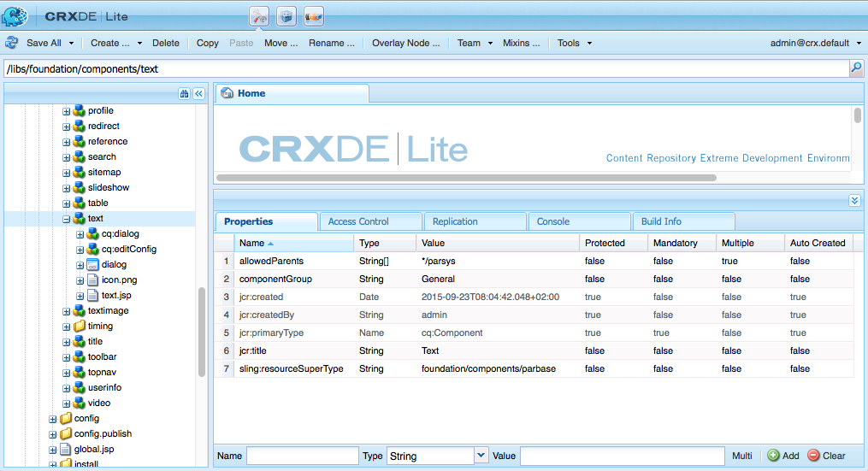868x471 pixels.
Task: Click the Overlay Node button
Action: pos(405,44)
